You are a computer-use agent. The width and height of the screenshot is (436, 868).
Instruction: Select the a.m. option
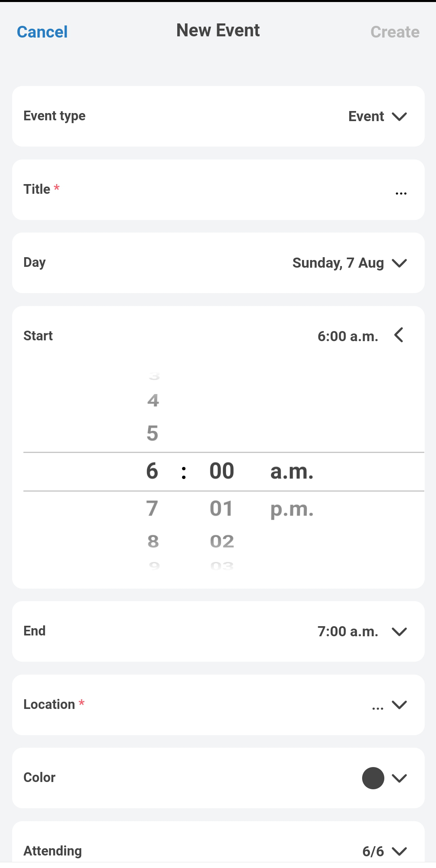(x=291, y=471)
